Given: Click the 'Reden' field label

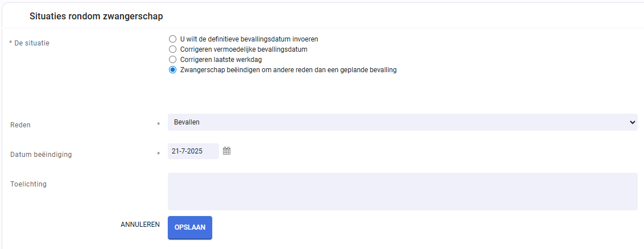Looking at the screenshot, I should (x=20, y=125).
